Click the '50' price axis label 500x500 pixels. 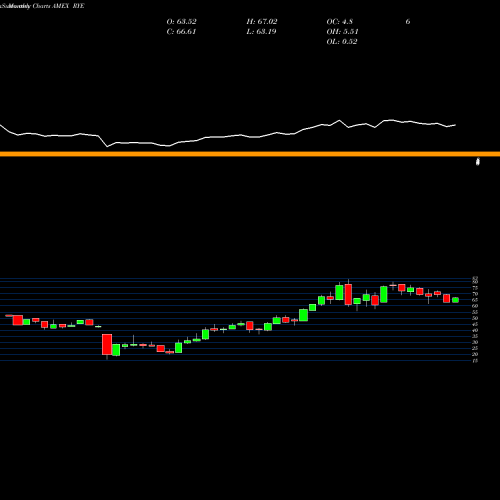point(475,318)
